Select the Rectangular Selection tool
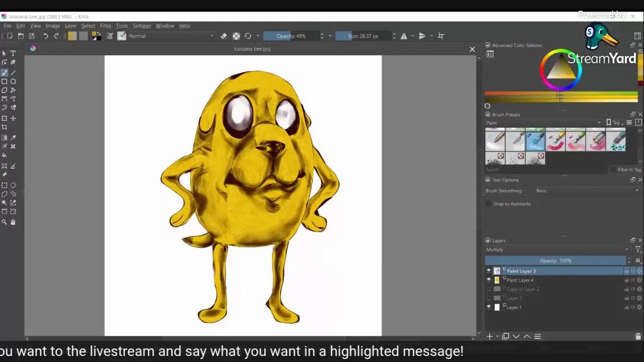 [5, 186]
